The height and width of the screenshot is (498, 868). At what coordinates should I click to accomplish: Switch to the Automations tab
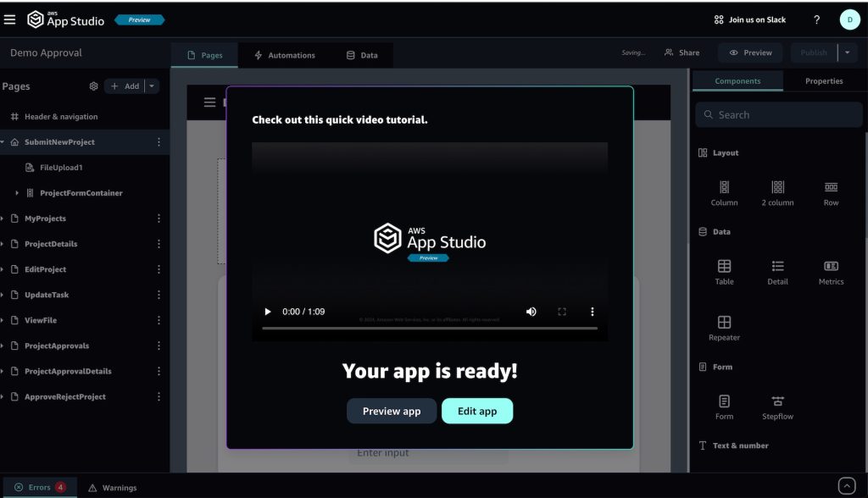pos(284,55)
